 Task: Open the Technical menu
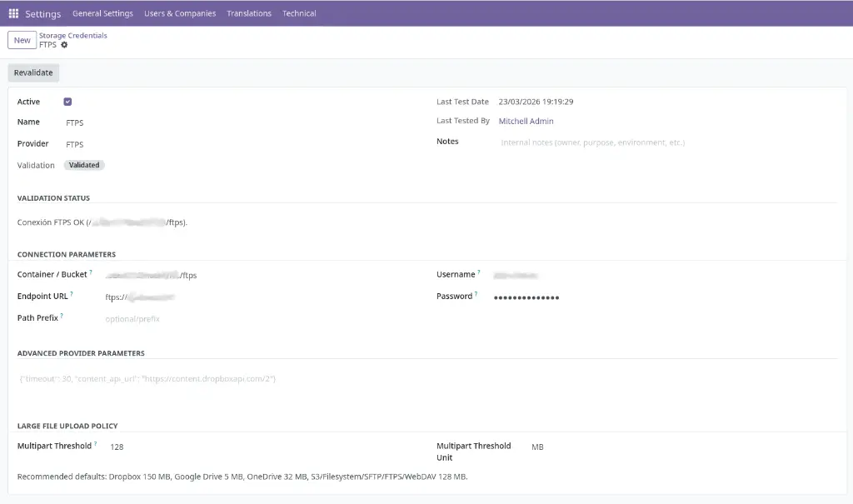pos(299,13)
